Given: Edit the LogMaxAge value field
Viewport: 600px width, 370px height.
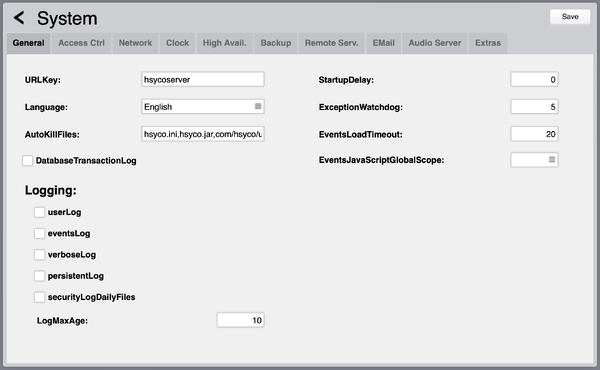Looking at the screenshot, I should (x=241, y=320).
